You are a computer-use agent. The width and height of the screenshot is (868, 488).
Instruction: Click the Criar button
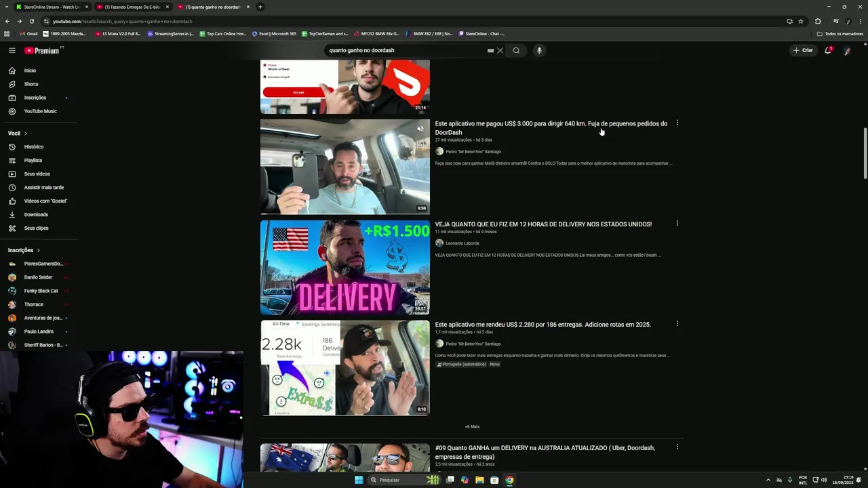[x=803, y=50]
